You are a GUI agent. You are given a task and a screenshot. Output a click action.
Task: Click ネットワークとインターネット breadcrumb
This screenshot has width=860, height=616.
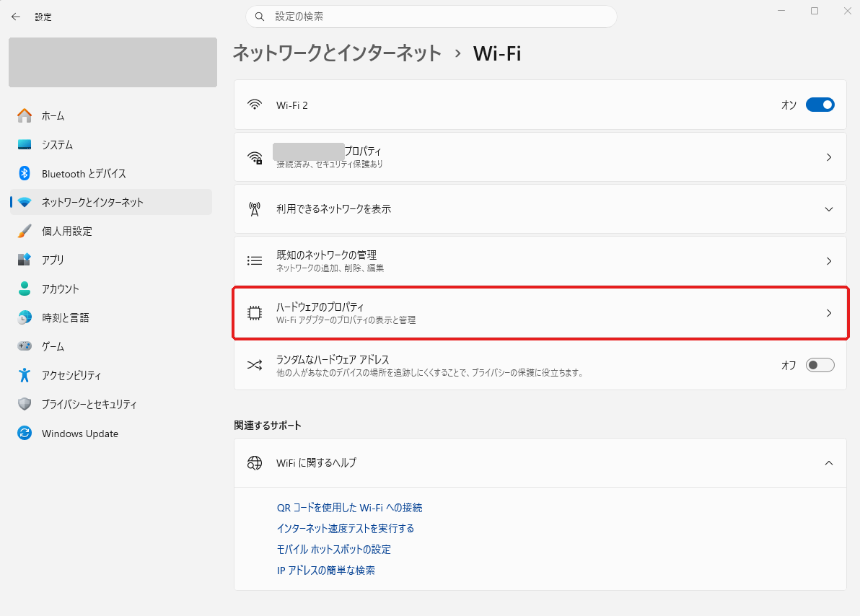[x=338, y=53]
